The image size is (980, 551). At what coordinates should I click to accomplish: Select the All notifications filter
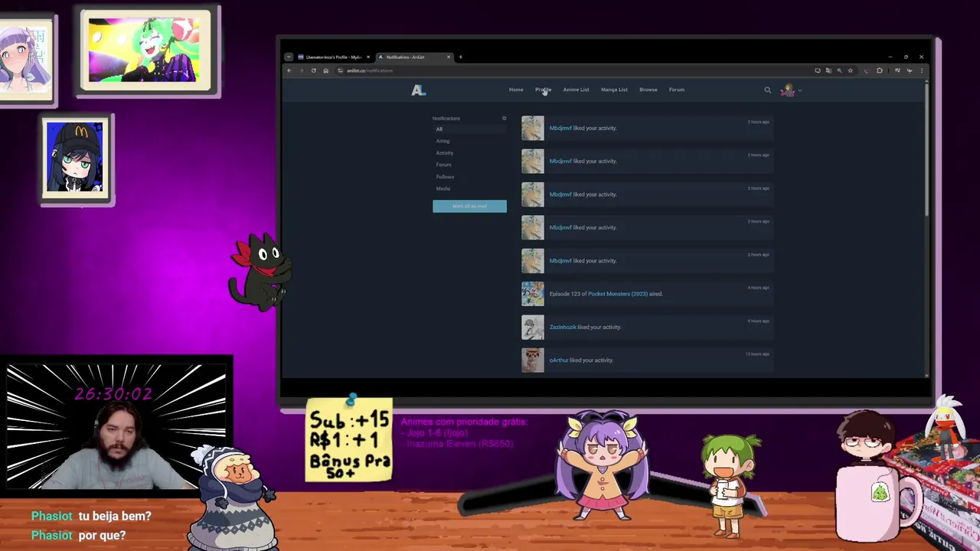(469, 129)
